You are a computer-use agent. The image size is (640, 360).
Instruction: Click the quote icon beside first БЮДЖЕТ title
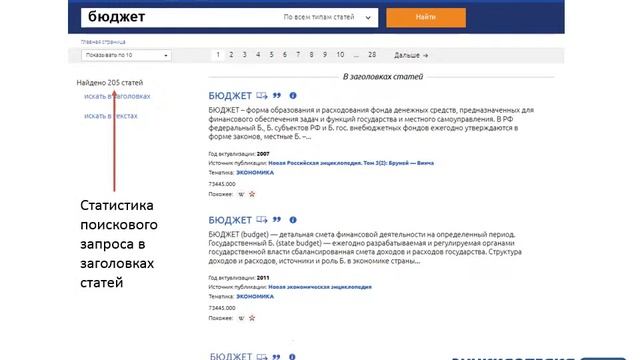pos(277,96)
